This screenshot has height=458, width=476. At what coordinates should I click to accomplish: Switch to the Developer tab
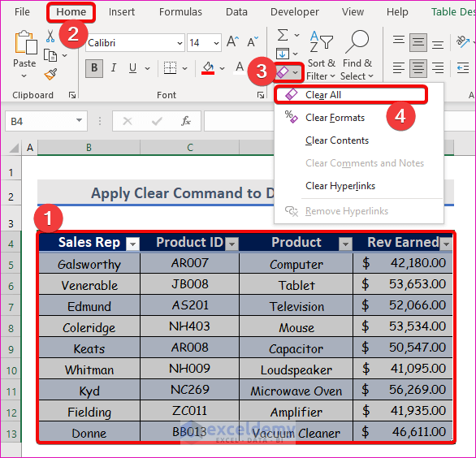tap(295, 12)
